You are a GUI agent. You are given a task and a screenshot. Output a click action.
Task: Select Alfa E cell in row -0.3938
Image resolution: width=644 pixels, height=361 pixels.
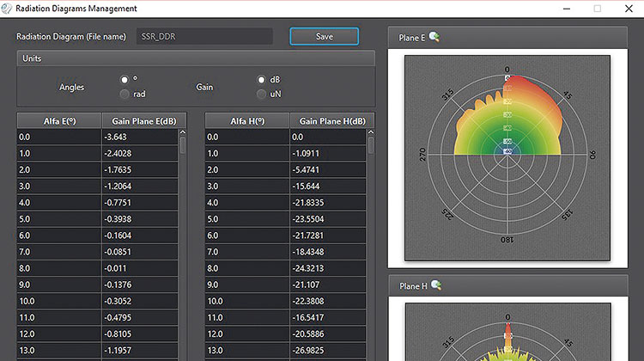(x=59, y=219)
